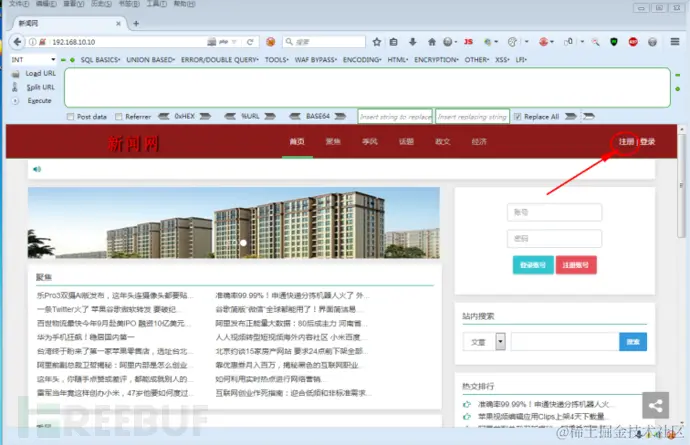This screenshot has height=445, width=690.
Task: Expand the XSS menu
Action: pyautogui.click(x=502, y=60)
